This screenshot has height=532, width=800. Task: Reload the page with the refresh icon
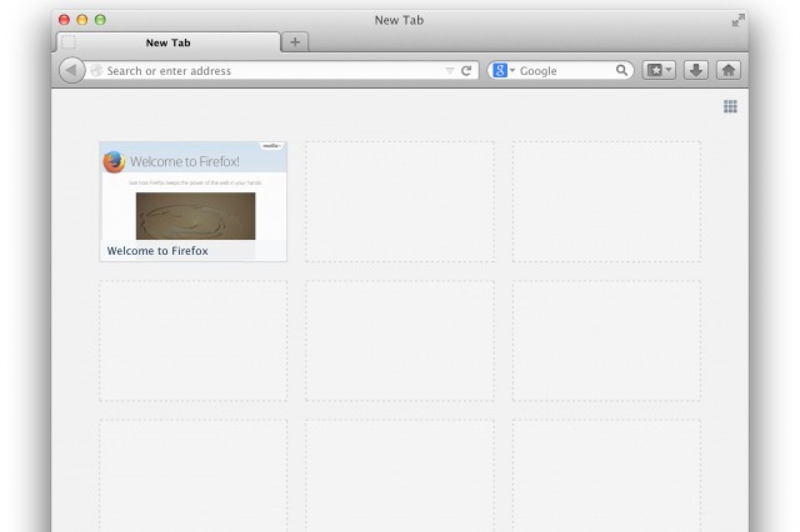[466, 71]
